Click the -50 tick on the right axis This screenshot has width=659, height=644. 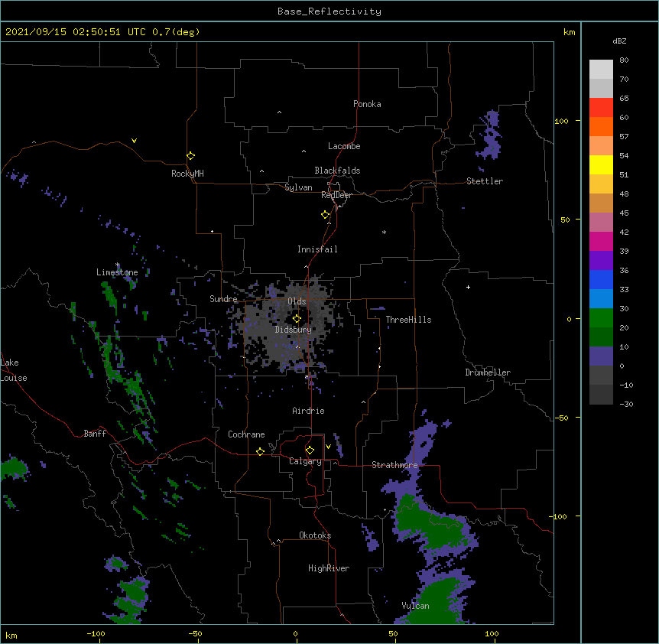click(x=561, y=418)
